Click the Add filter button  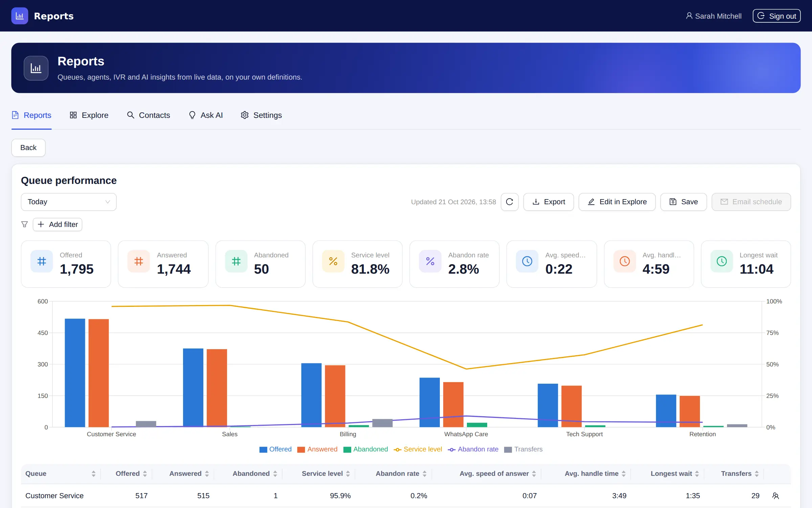tap(58, 224)
